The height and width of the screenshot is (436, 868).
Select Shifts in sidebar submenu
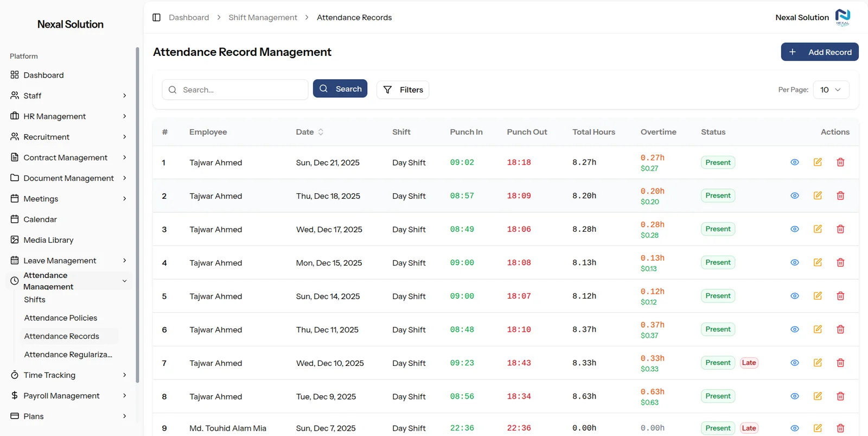click(35, 300)
